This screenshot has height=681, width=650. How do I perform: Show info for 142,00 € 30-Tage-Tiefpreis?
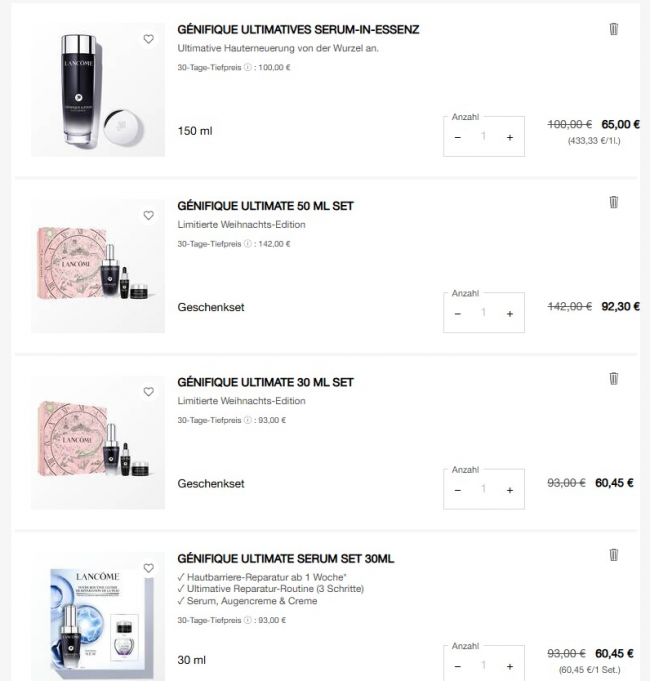(247, 244)
